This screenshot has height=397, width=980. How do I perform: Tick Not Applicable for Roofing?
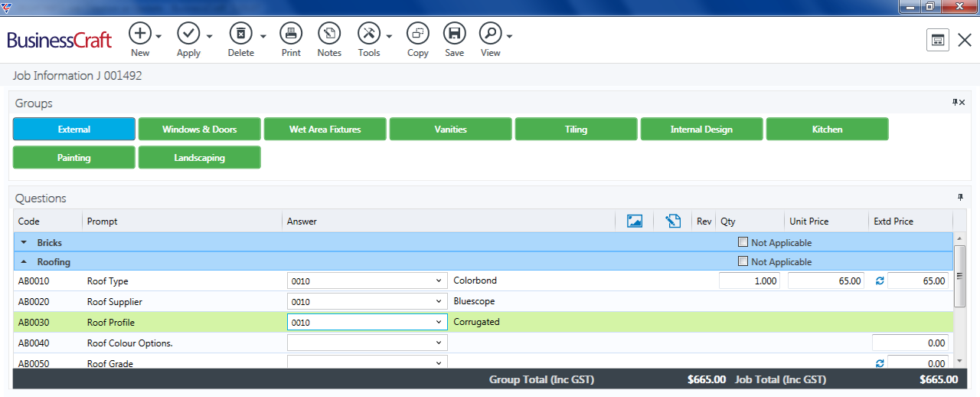(x=743, y=261)
